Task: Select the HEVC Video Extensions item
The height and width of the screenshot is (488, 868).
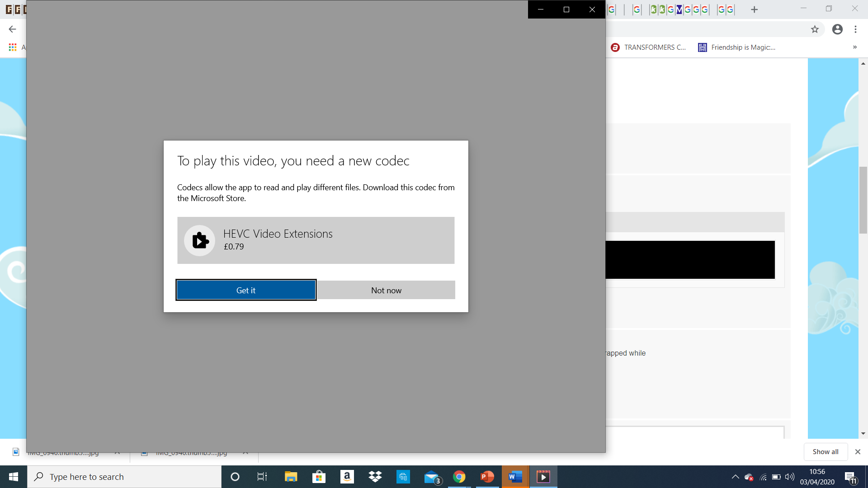Action: coord(316,240)
